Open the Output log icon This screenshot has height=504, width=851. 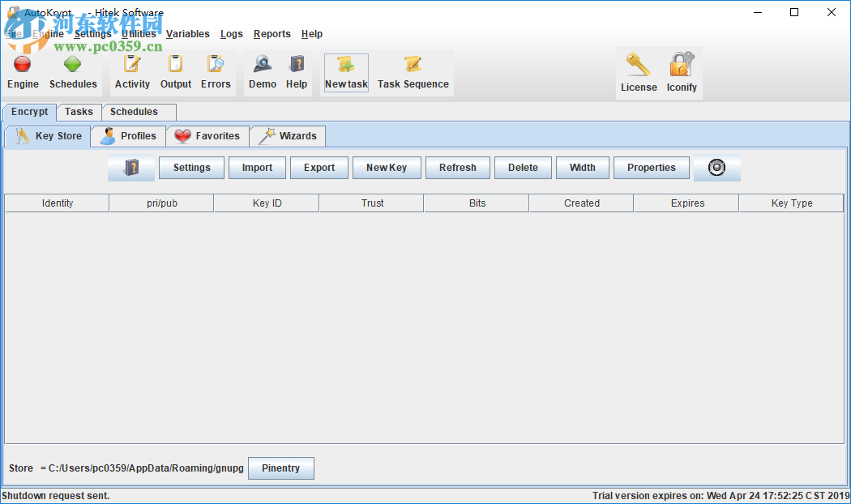(x=175, y=64)
